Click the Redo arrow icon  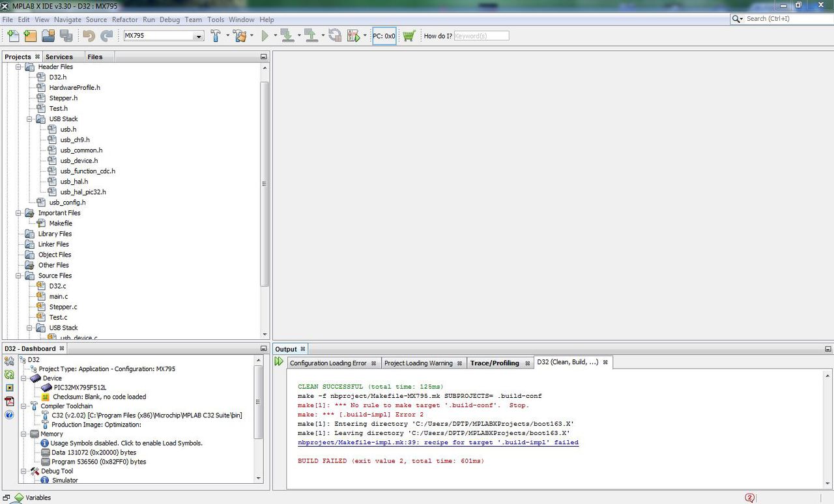tap(106, 36)
